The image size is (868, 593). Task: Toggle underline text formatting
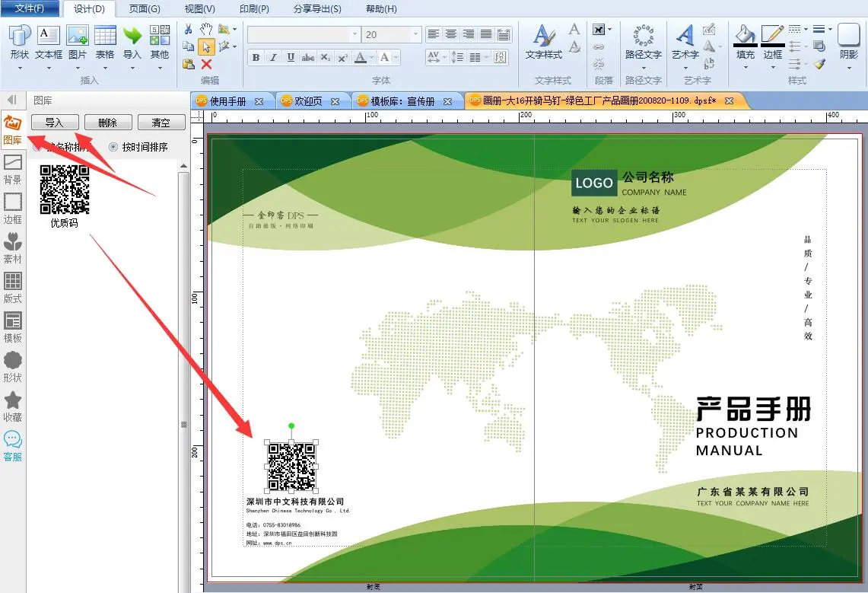(291, 57)
